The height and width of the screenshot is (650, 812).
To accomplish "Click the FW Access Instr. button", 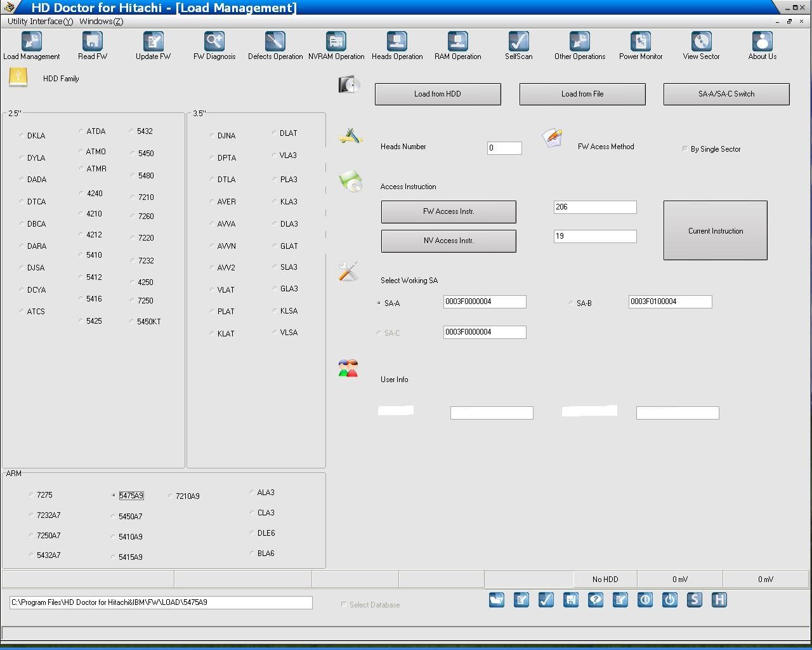I will (x=449, y=212).
